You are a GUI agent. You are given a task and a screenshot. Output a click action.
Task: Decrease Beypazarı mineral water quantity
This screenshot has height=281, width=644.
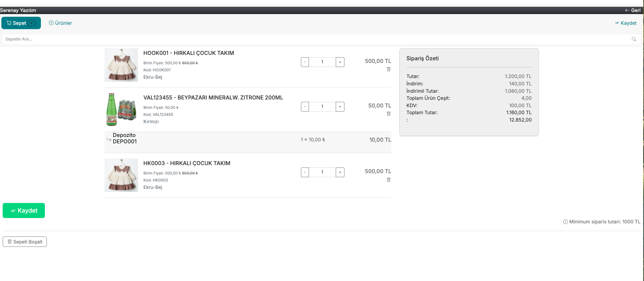click(305, 107)
